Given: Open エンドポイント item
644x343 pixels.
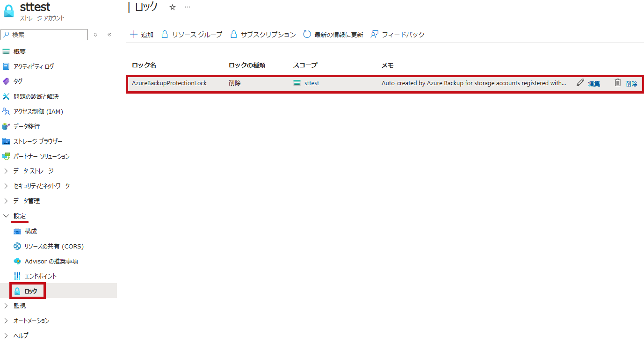Looking at the screenshot, I should (41, 276).
